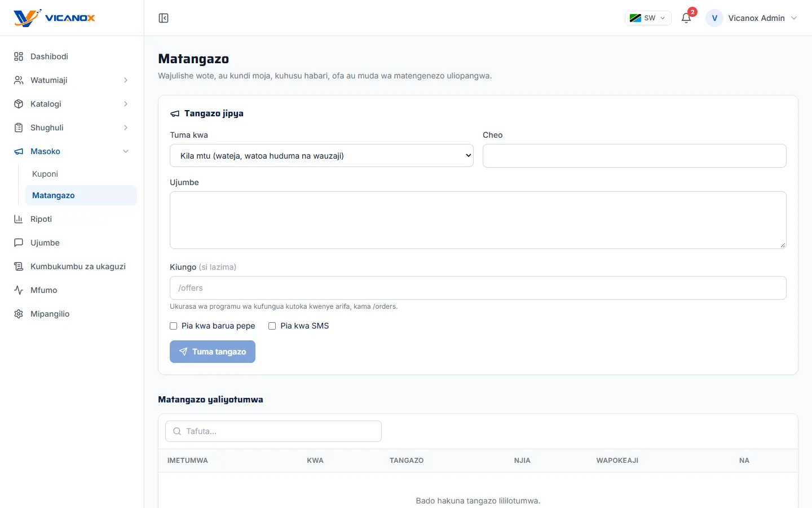
Task: Click the Shughuli clipboard icon
Action: pyautogui.click(x=19, y=128)
